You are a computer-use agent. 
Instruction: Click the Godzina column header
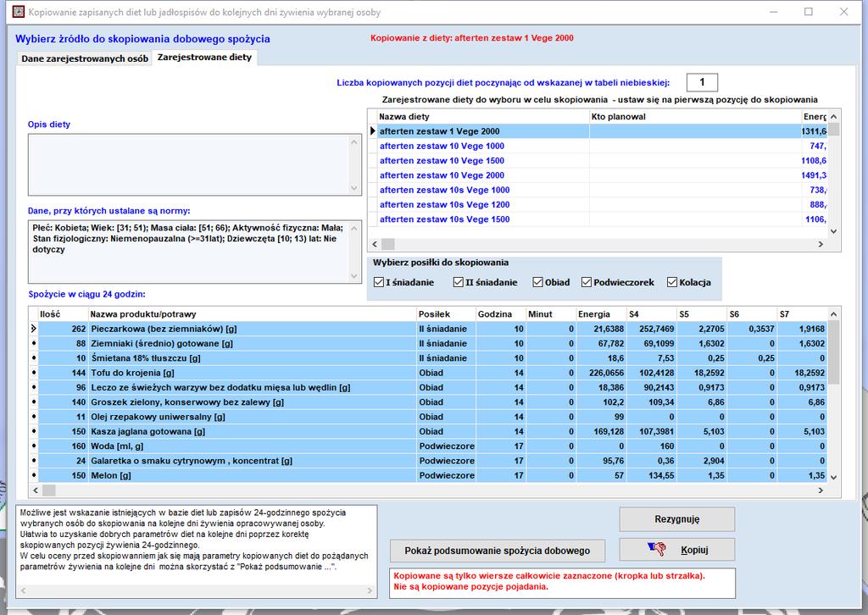[x=500, y=314]
